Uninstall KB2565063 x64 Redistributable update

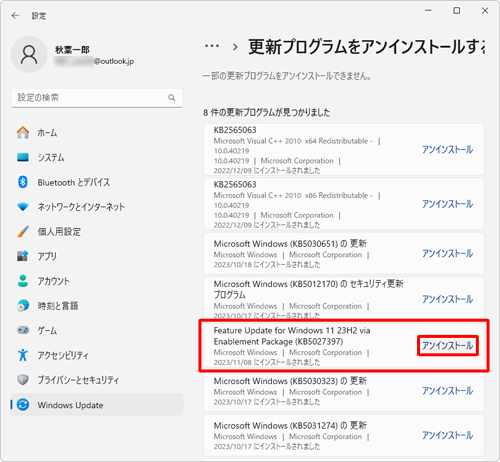tap(447, 149)
